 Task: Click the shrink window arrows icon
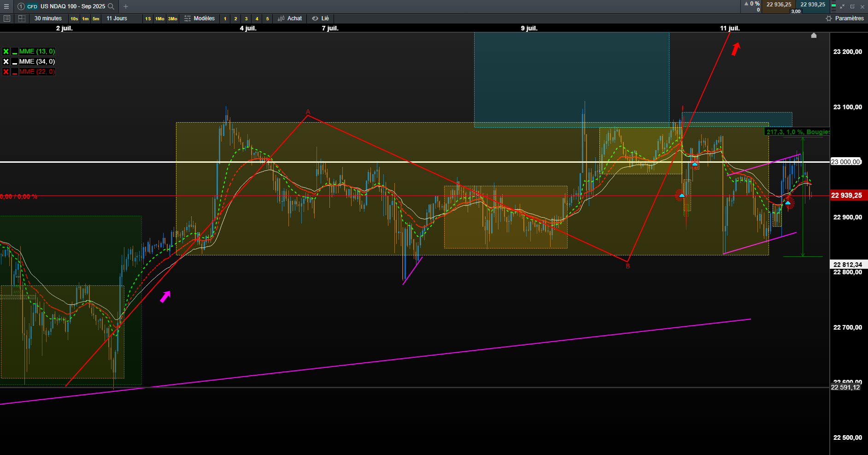point(842,6)
